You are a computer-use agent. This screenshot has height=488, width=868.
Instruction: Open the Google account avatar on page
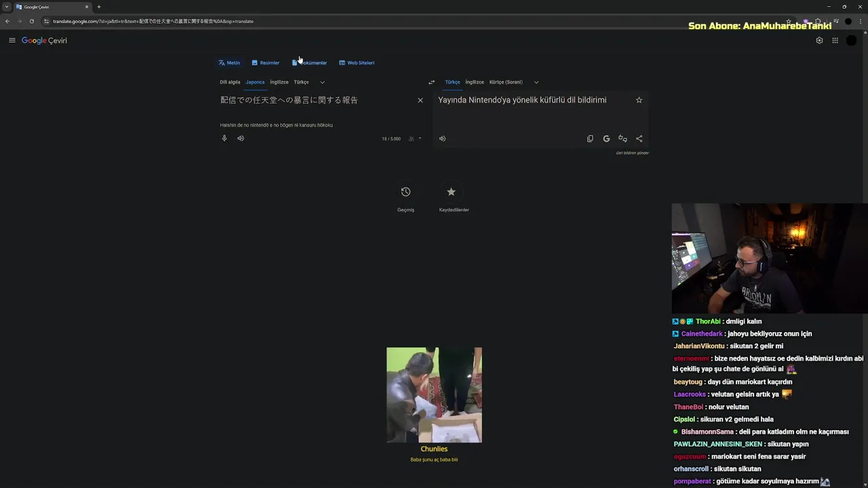tap(851, 41)
